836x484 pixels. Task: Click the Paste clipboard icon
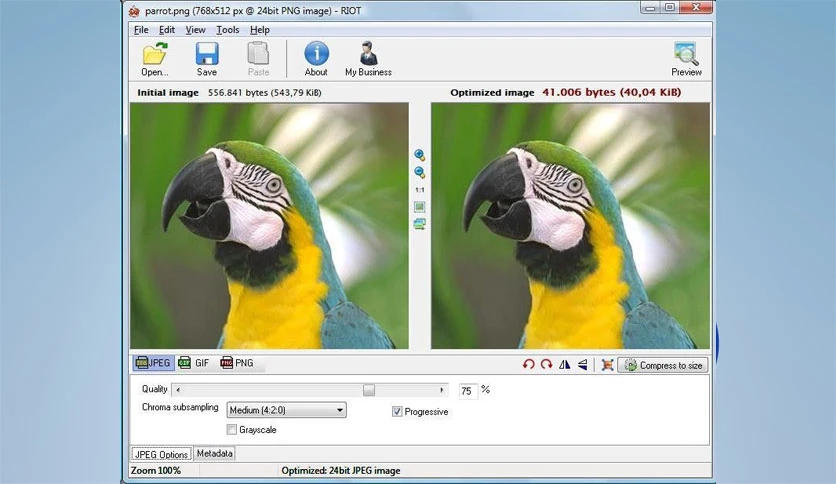(258, 59)
